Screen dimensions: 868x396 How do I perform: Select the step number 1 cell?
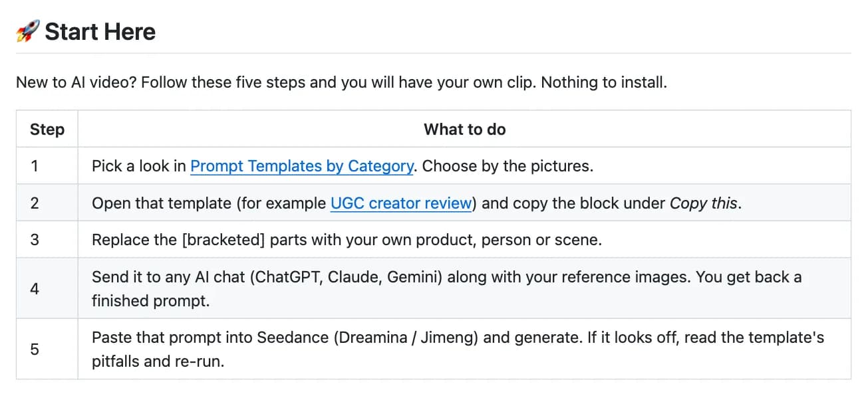click(x=47, y=165)
